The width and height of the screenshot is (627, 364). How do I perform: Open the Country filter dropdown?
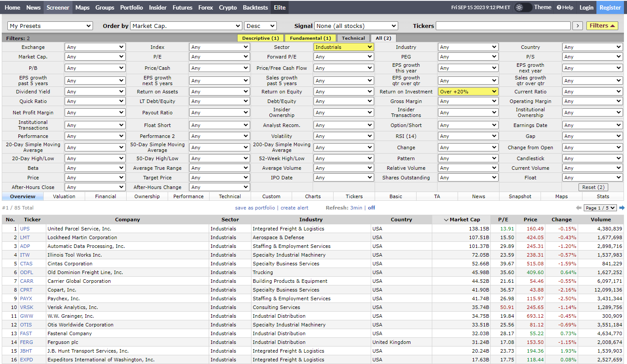(x=593, y=47)
